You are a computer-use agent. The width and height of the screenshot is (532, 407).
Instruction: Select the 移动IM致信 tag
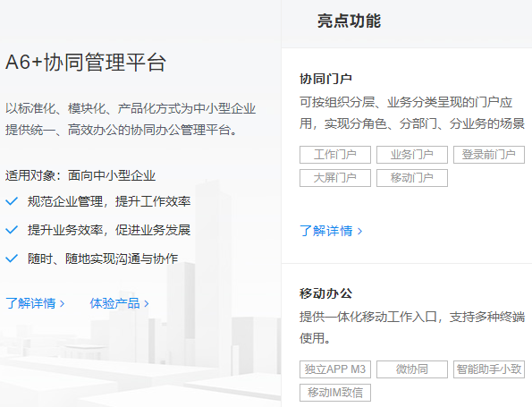335,393
